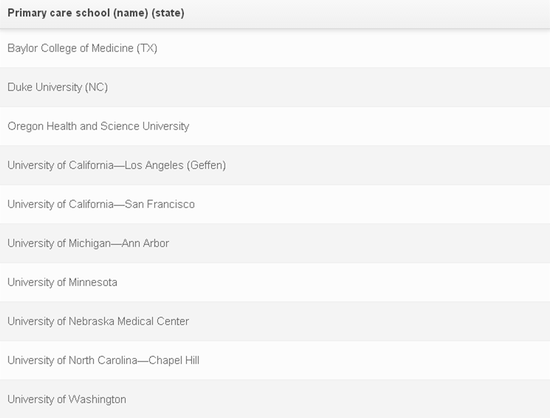Click 'Chapel Hill' text in the list

[174, 360]
